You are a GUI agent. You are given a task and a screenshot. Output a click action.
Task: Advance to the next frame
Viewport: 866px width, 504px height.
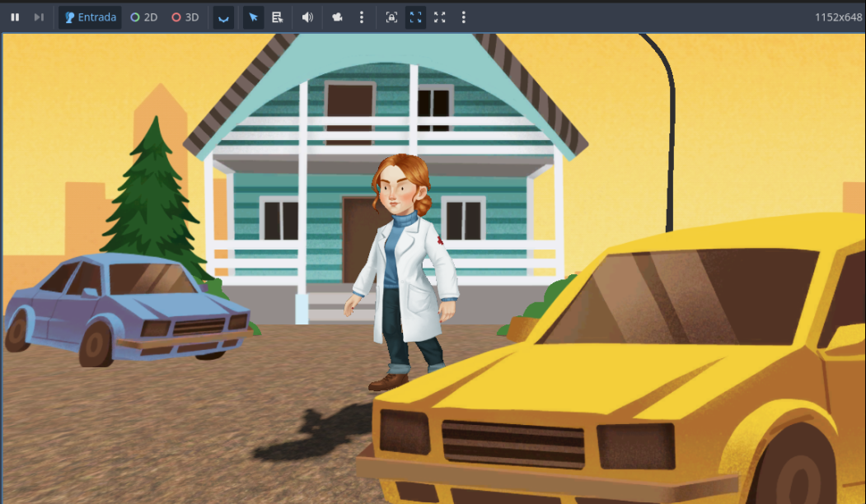[39, 17]
